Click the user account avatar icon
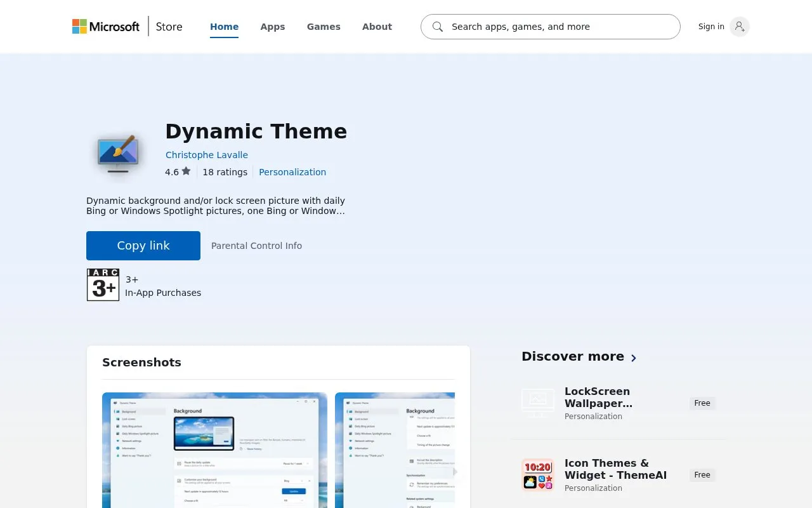Image resolution: width=812 pixels, height=508 pixels. [x=739, y=27]
